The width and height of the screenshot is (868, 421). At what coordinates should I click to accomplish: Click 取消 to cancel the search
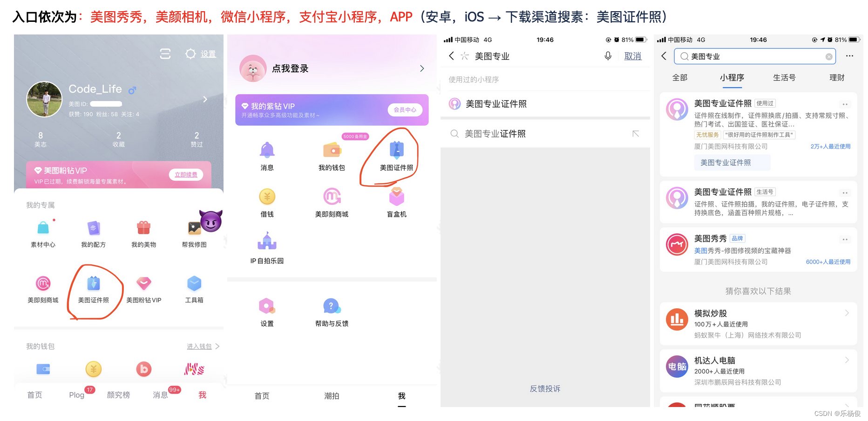pyautogui.click(x=633, y=56)
